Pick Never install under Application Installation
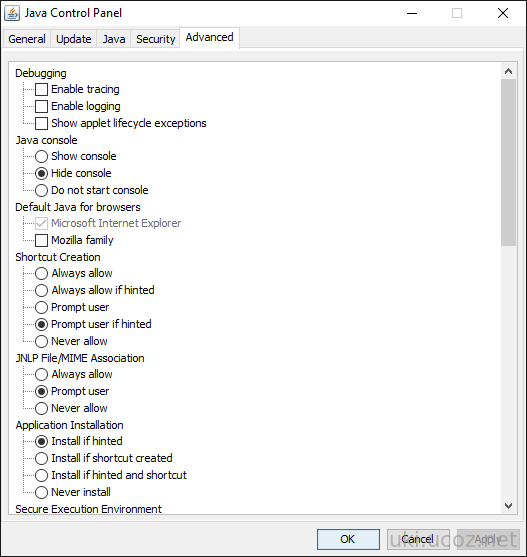This screenshot has width=527, height=557. coord(42,492)
